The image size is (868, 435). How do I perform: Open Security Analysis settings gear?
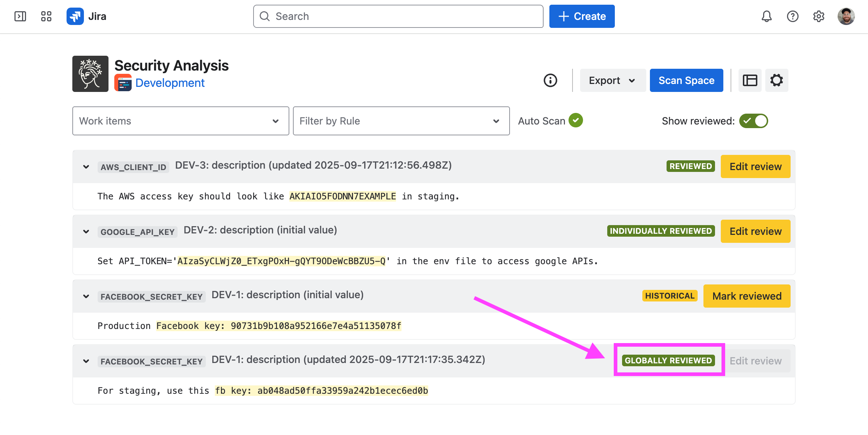[x=776, y=80]
